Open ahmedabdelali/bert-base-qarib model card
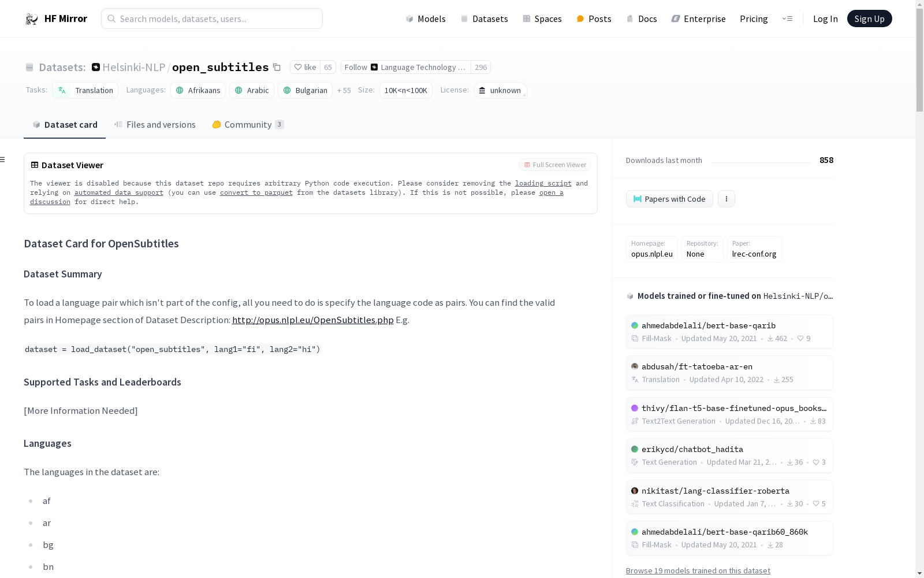This screenshot has height=578, width=924. 729,332
